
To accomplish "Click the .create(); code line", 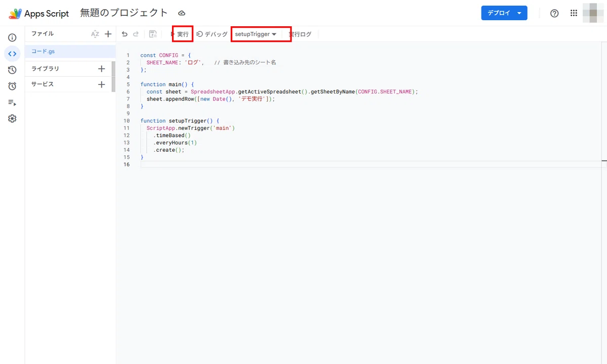I will tap(169, 150).
